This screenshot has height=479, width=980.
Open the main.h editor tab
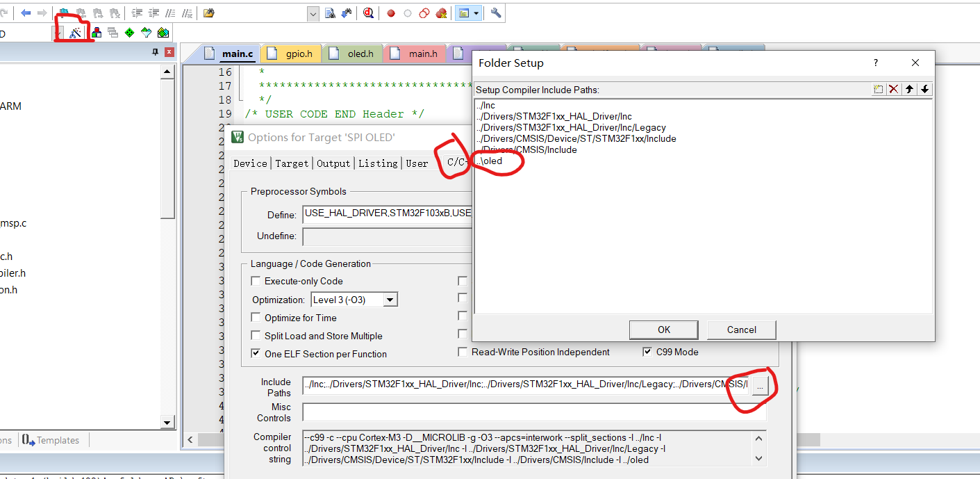pyautogui.click(x=416, y=54)
